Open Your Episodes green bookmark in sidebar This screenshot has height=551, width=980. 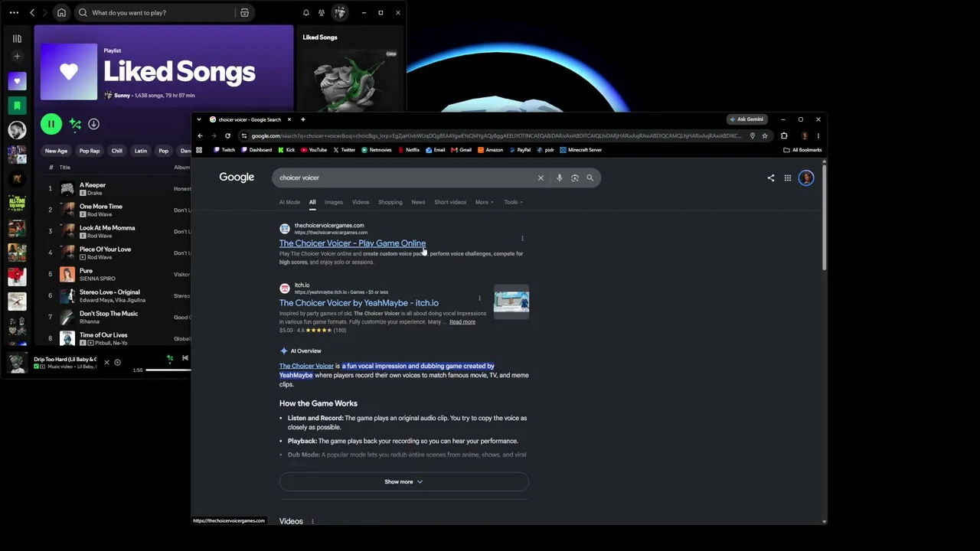17,105
